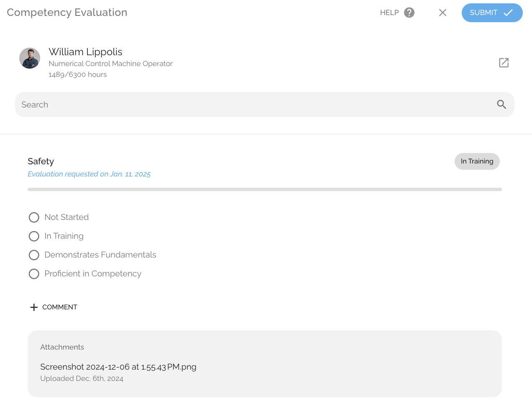Open Screenshot 2024-12-06 attachment

[118, 367]
